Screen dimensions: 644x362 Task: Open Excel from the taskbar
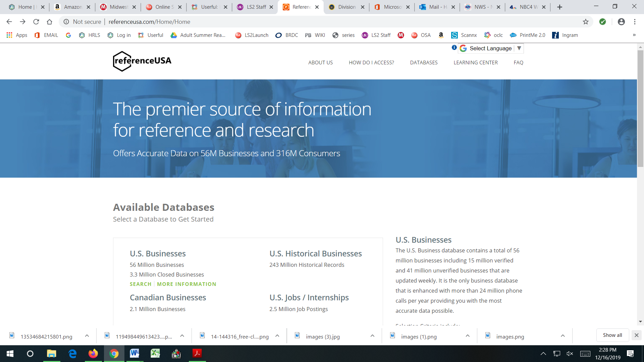coord(155,354)
